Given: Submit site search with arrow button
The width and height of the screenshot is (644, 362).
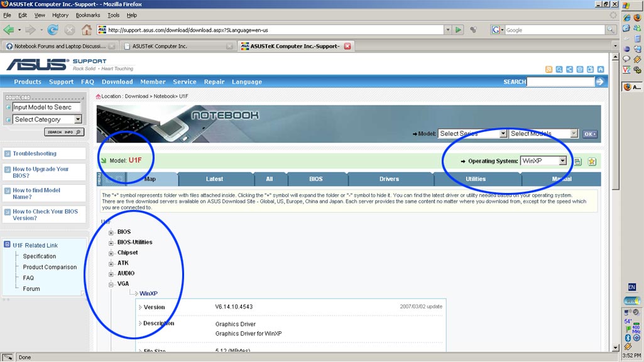Looking at the screenshot, I should (600, 82).
